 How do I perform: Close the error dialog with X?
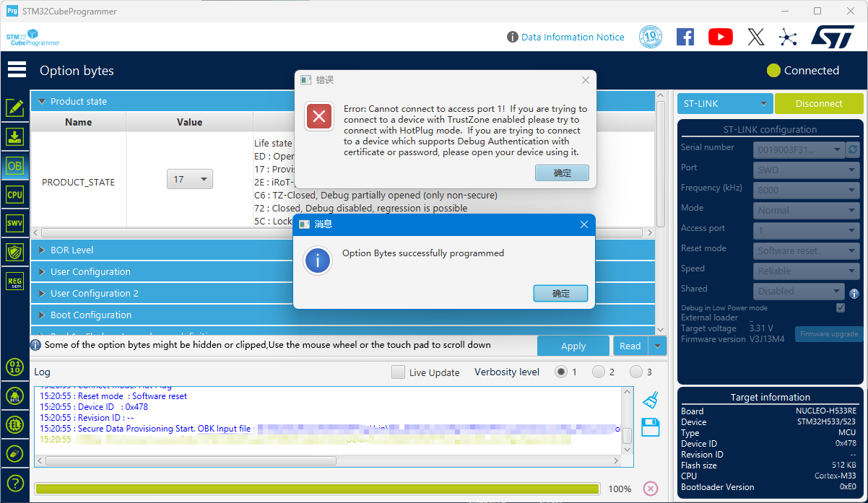(x=586, y=80)
